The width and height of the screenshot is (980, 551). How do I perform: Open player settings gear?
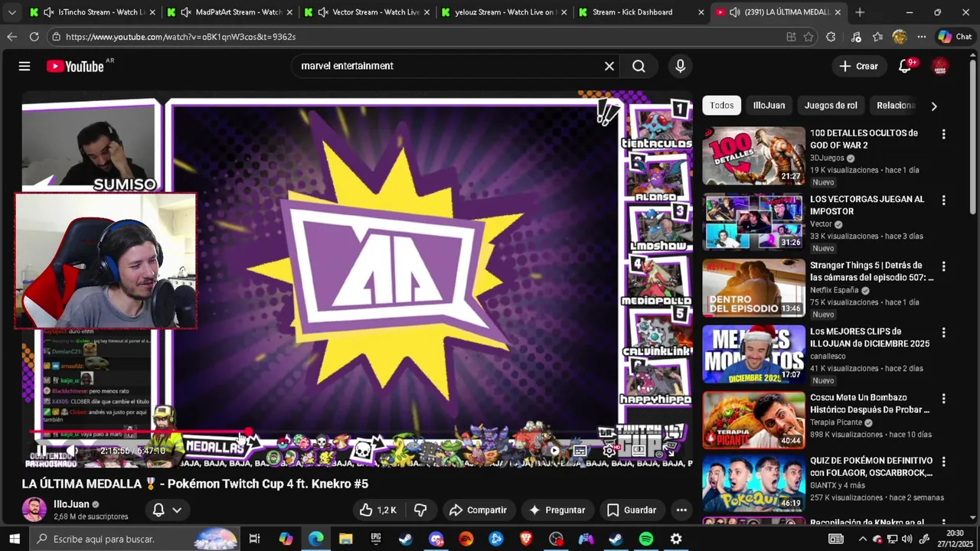tap(609, 451)
